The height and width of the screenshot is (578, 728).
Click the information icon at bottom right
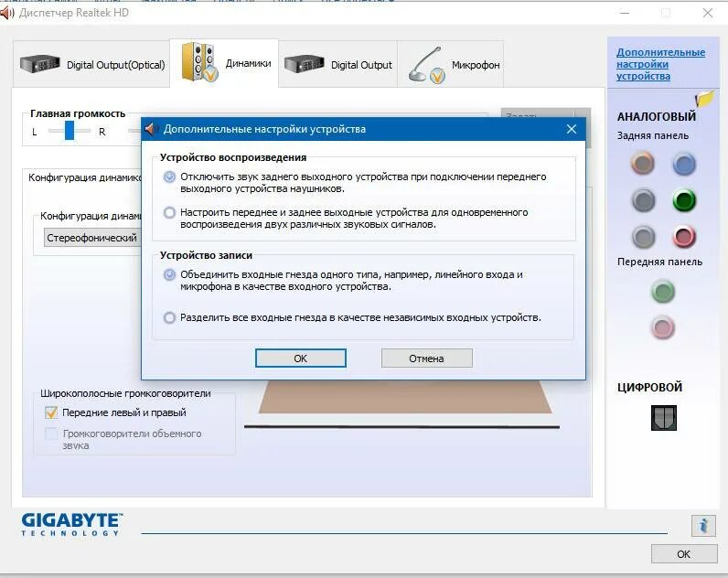coord(703,526)
